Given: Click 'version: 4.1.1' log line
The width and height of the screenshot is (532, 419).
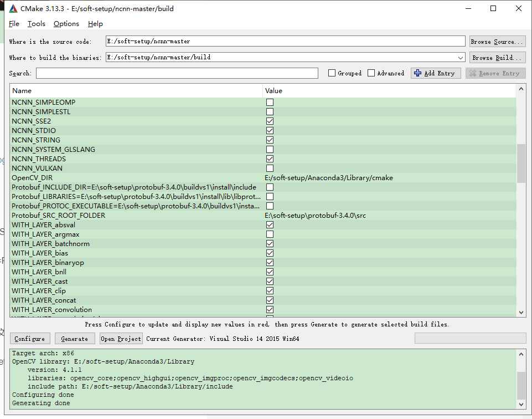Looking at the screenshot, I should click(x=55, y=370).
